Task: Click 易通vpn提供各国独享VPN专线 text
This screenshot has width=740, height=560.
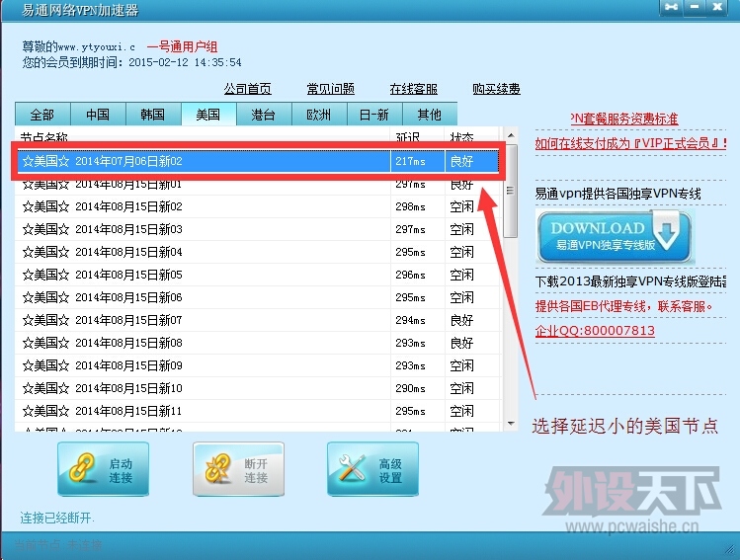Action: click(x=617, y=194)
